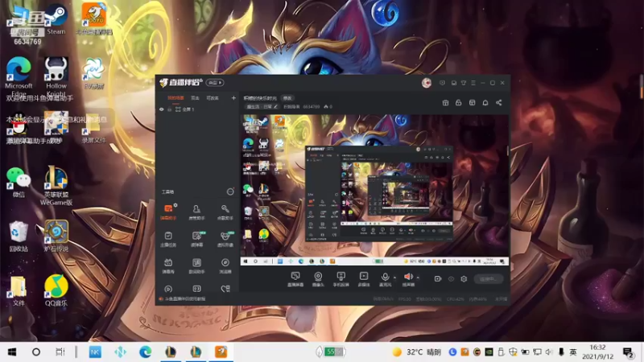Image resolution: width=644 pixels, height=362 pixels.
Task: Open the danmaku assistant tool (弹幕助手)
Action: click(168, 212)
